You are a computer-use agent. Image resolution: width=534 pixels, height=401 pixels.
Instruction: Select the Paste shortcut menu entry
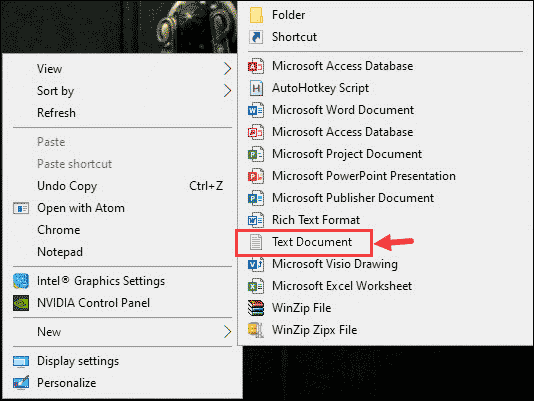point(75,164)
